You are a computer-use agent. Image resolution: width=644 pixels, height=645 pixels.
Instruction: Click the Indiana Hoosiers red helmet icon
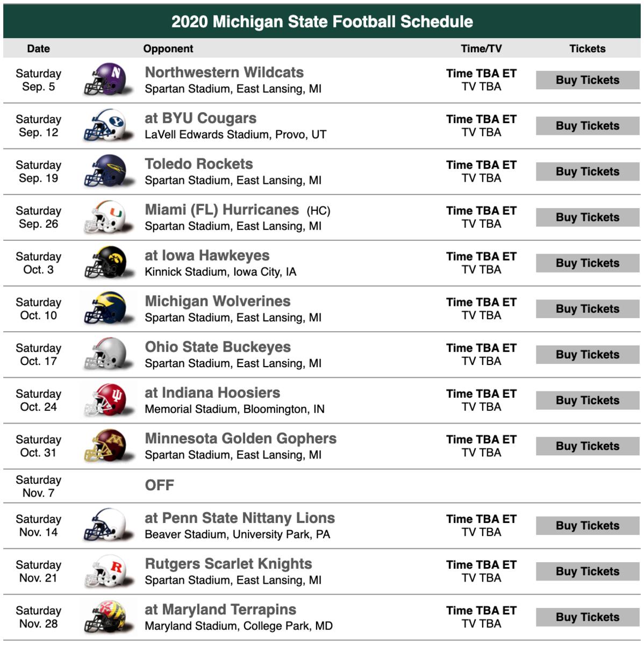[x=109, y=400]
